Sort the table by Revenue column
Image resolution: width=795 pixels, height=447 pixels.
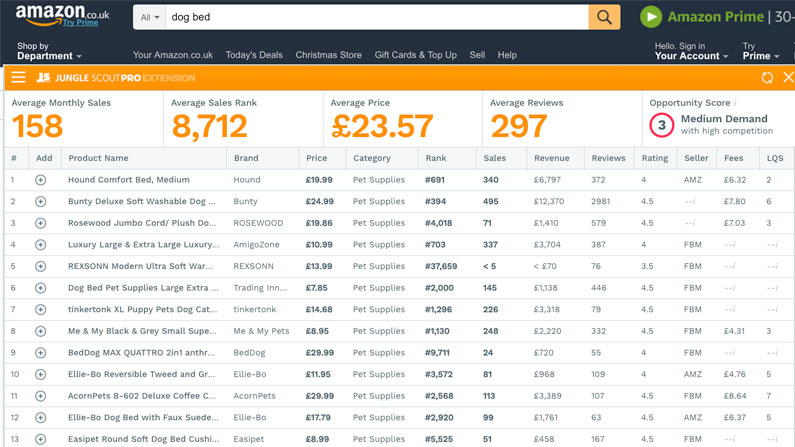(552, 158)
